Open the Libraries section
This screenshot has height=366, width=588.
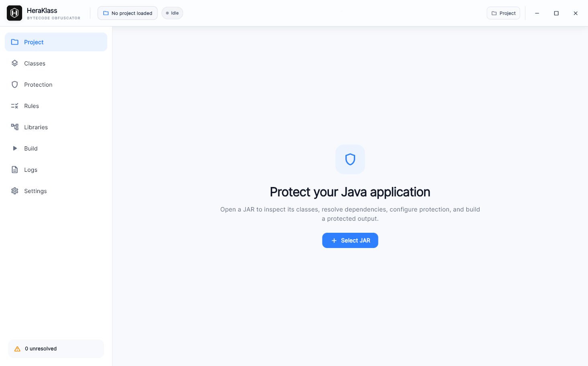(56, 127)
